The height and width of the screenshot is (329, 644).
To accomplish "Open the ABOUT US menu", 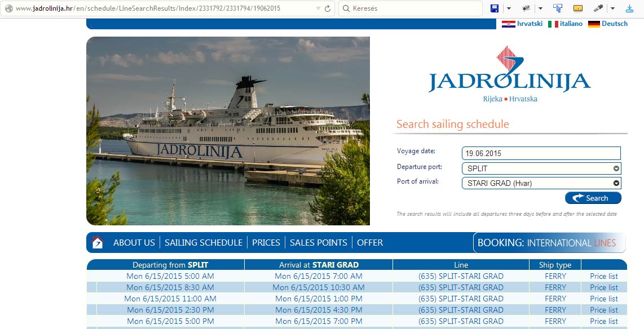I will click(134, 242).
